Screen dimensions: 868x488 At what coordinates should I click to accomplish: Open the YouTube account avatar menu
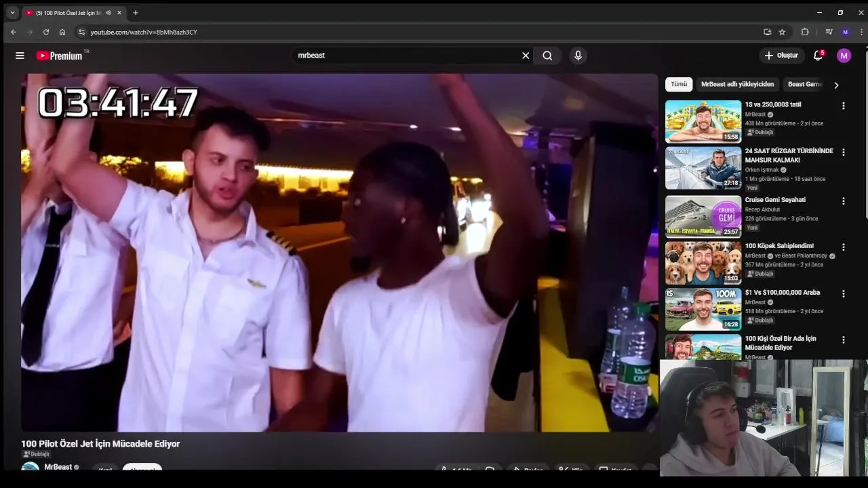pos(844,56)
